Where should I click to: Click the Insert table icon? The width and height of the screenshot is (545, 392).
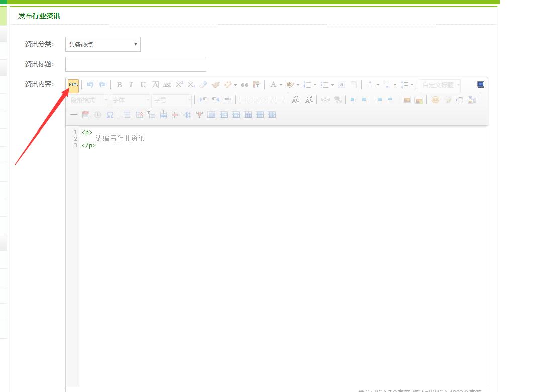127,115
